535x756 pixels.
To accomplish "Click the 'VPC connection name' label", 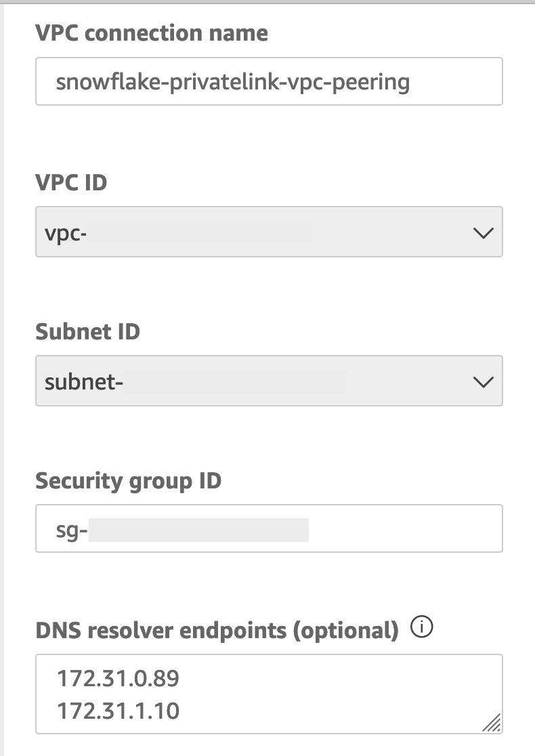I will [x=152, y=33].
